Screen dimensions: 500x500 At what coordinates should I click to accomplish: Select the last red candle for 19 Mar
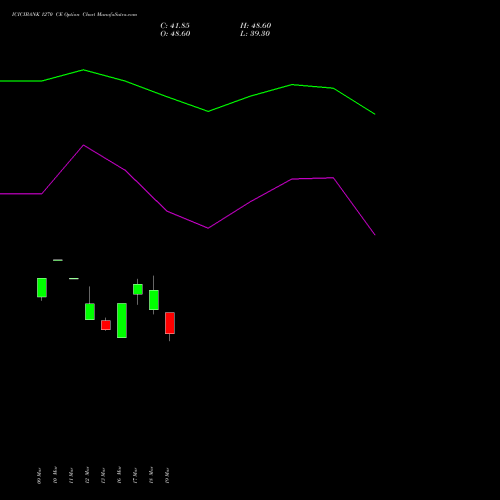coord(170,323)
